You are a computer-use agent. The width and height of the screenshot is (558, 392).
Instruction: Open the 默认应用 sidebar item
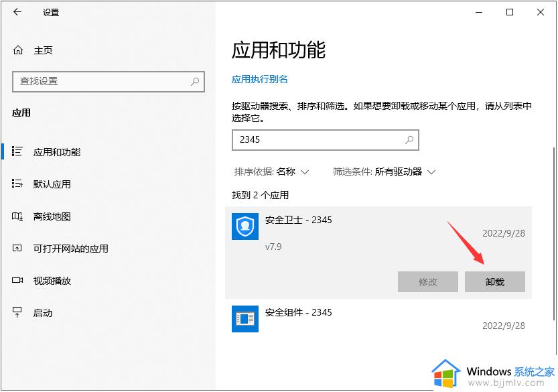[x=109, y=184]
